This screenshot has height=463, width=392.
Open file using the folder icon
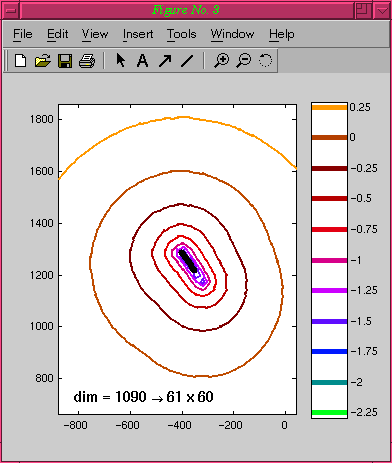pyautogui.click(x=43, y=61)
